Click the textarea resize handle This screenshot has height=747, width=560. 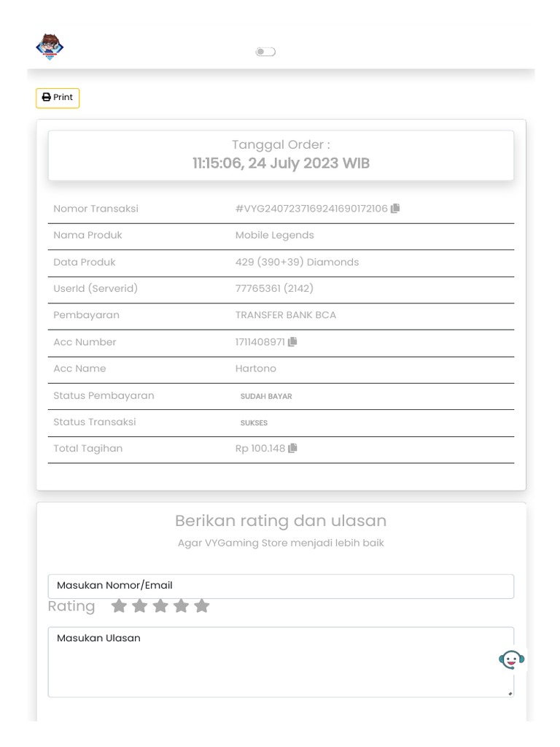coord(510,693)
